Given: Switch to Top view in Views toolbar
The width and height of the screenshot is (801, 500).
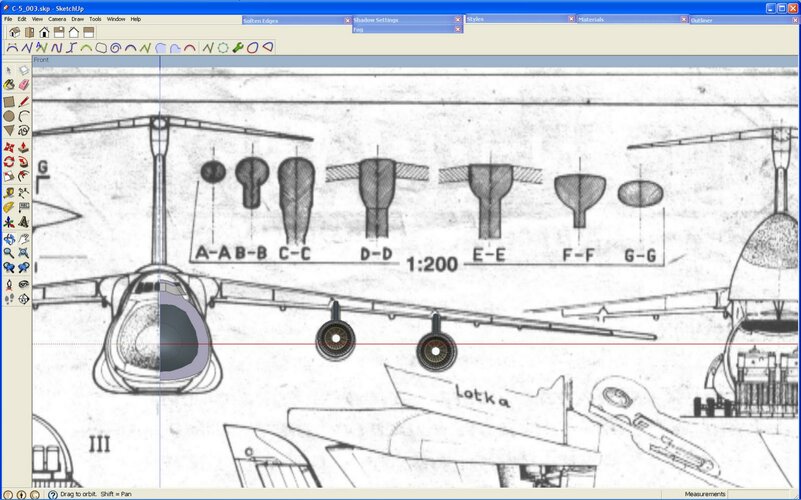Looking at the screenshot, I should [x=30, y=32].
